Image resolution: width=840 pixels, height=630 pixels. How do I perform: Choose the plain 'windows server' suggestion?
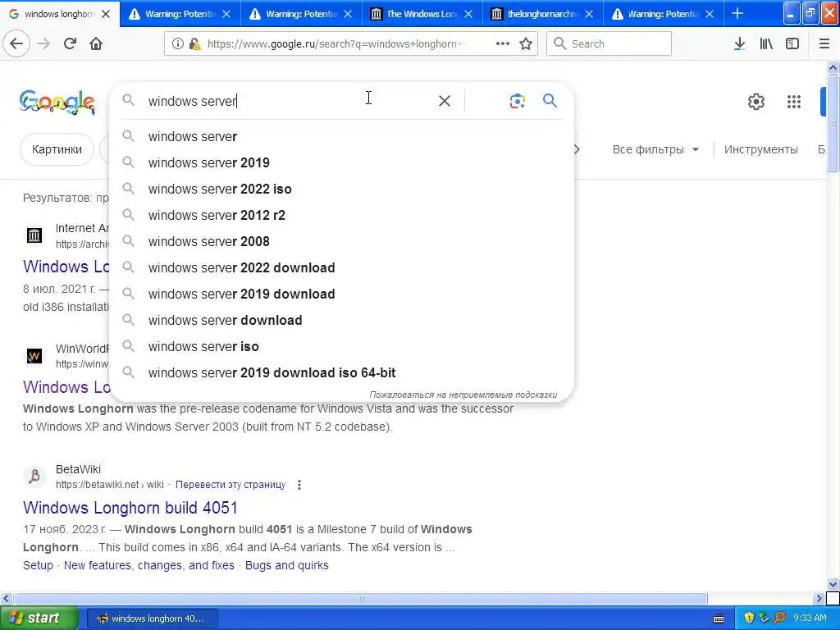[341, 137]
